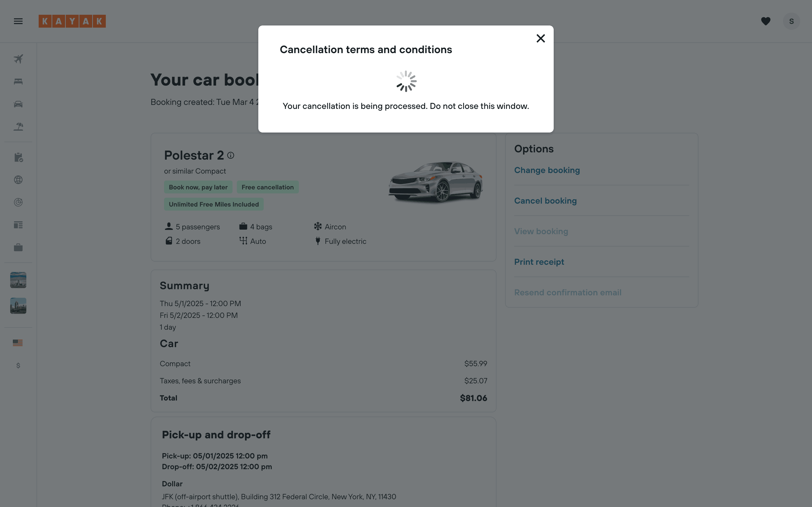Click the KAYAK logo
Image resolution: width=812 pixels, height=507 pixels.
point(72,21)
